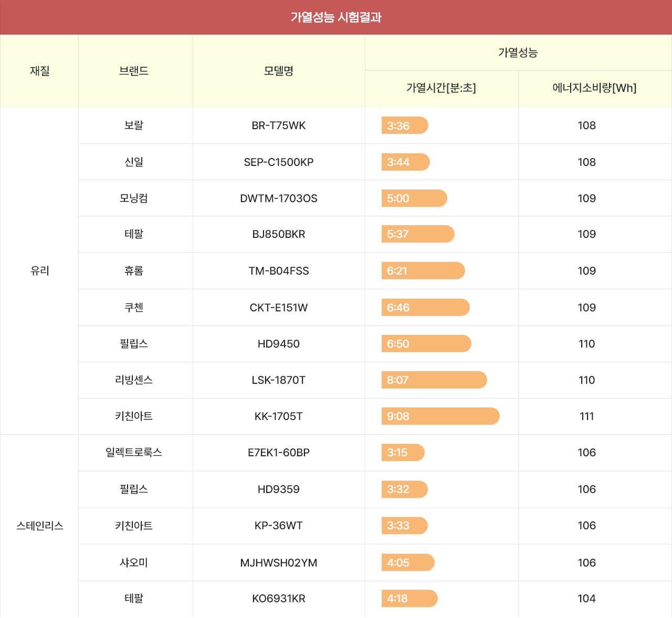Select model name 'HD9450'
The height and width of the screenshot is (618, 672).
[x=279, y=344]
